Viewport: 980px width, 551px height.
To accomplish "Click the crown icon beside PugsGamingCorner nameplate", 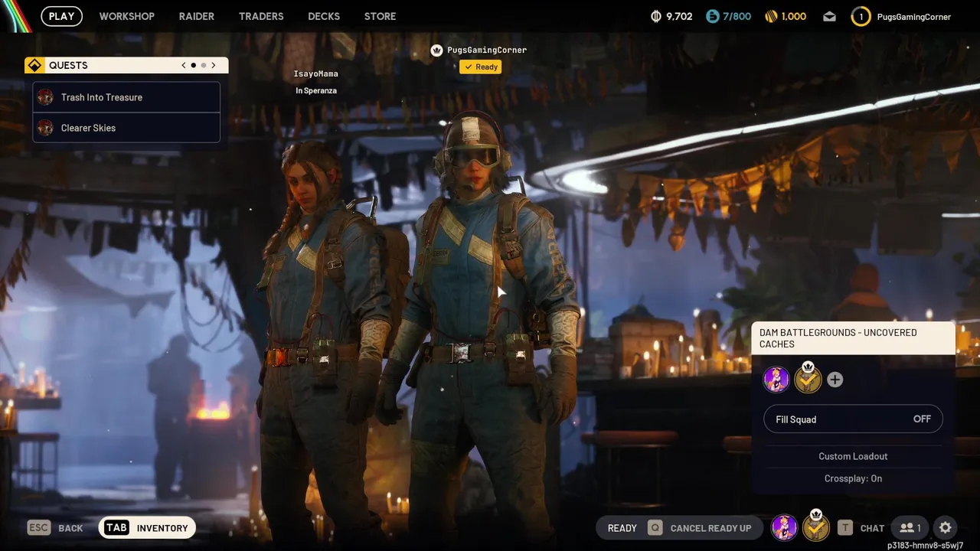I will click(437, 50).
